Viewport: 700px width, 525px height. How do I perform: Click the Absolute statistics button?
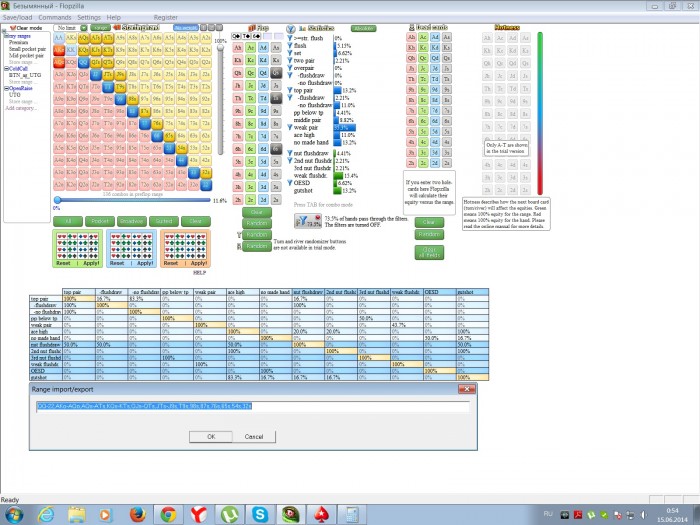coord(363,28)
